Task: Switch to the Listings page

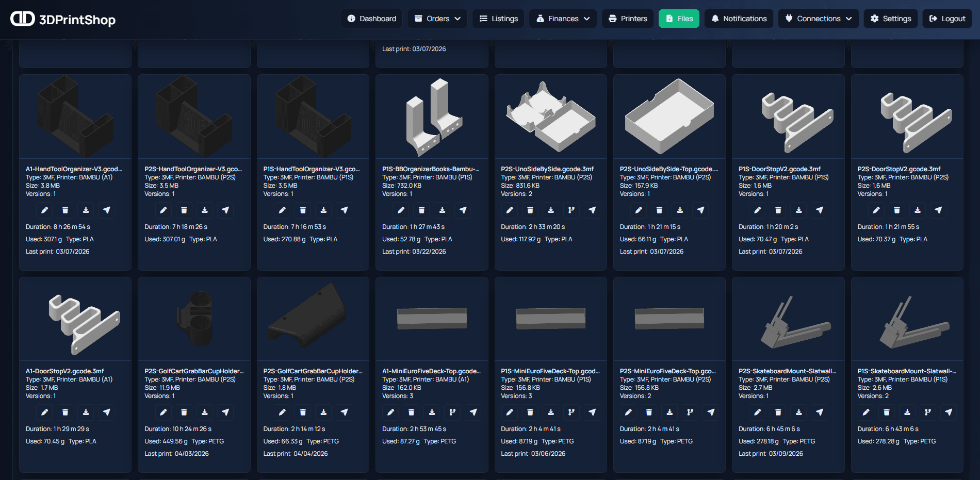Action: (x=498, y=19)
